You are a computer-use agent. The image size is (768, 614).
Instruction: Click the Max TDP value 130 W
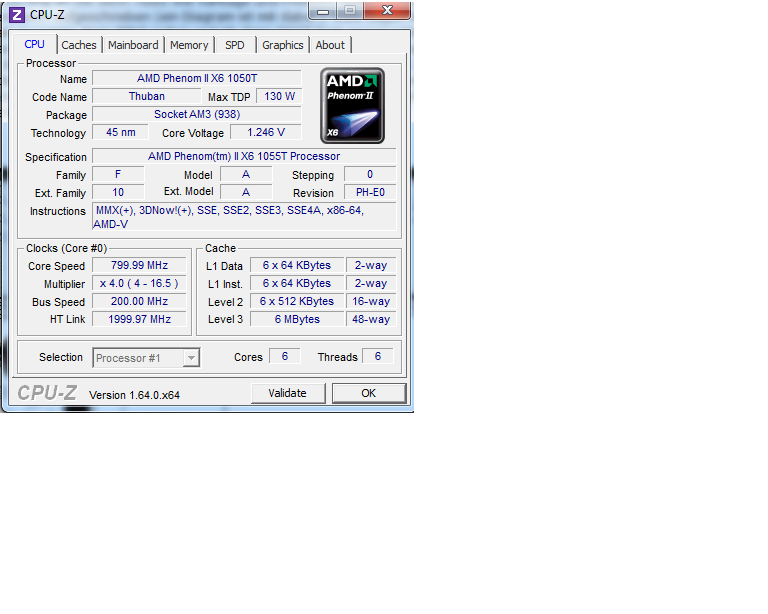point(279,96)
